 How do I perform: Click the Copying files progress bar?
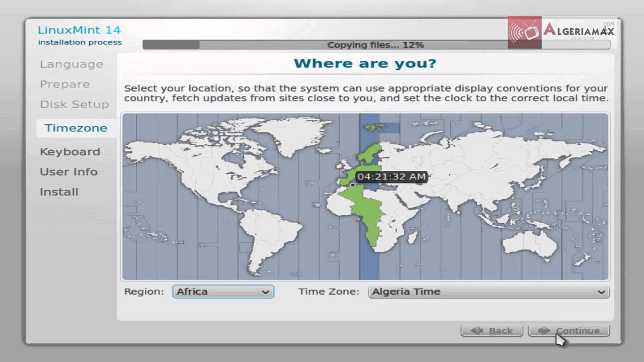(x=376, y=45)
